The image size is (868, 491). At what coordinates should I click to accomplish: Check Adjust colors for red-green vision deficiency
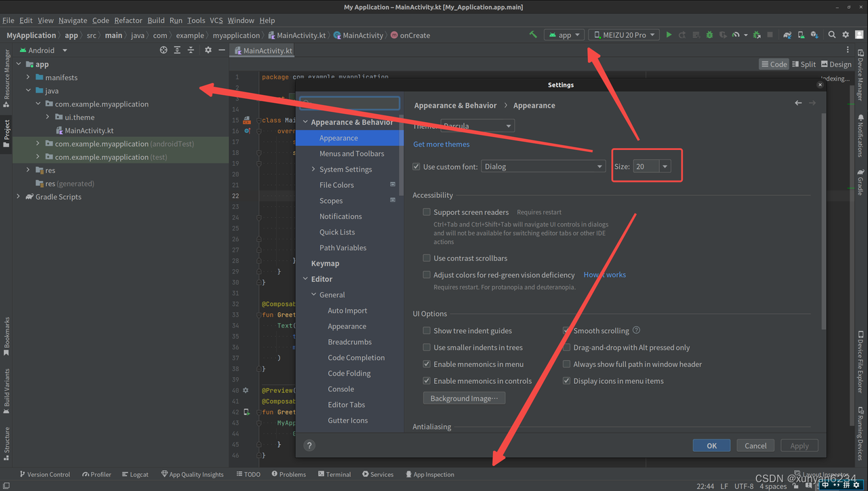tap(427, 275)
